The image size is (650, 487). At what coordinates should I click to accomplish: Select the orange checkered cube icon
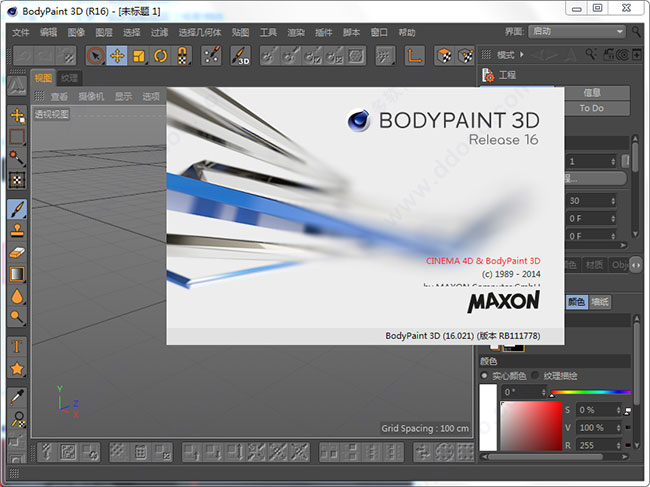[444, 56]
